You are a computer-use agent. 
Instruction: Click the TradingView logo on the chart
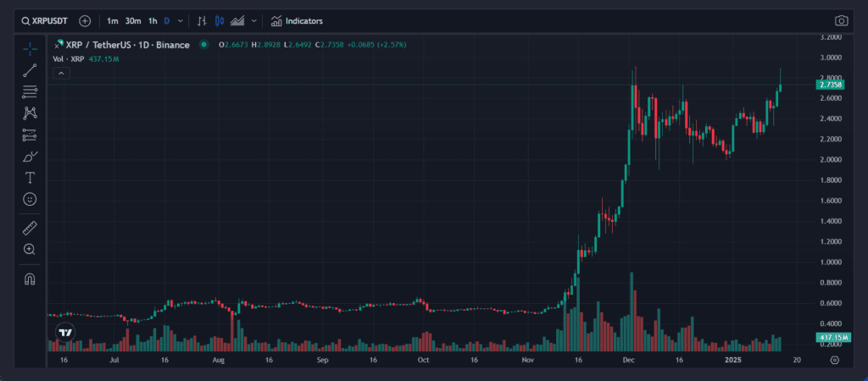pos(66,333)
